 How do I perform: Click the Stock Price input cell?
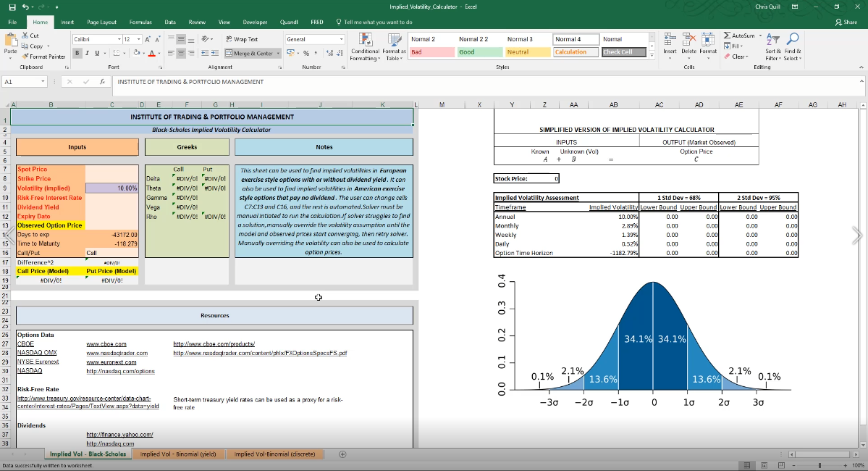tap(544, 178)
